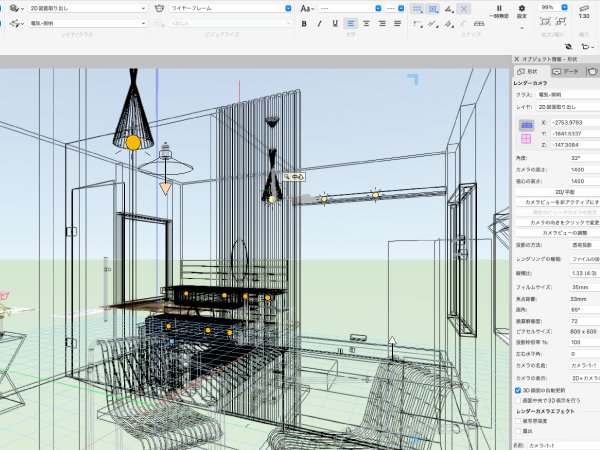Click the angle field showing 32°
Image resolution: width=600 pixels, height=450 pixels.
[585, 158]
